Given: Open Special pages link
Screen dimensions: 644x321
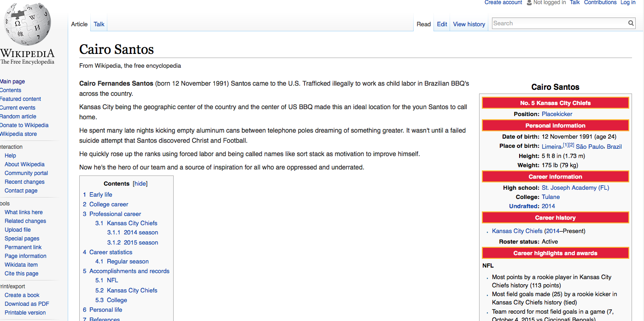Looking at the screenshot, I should coord(22,239).
